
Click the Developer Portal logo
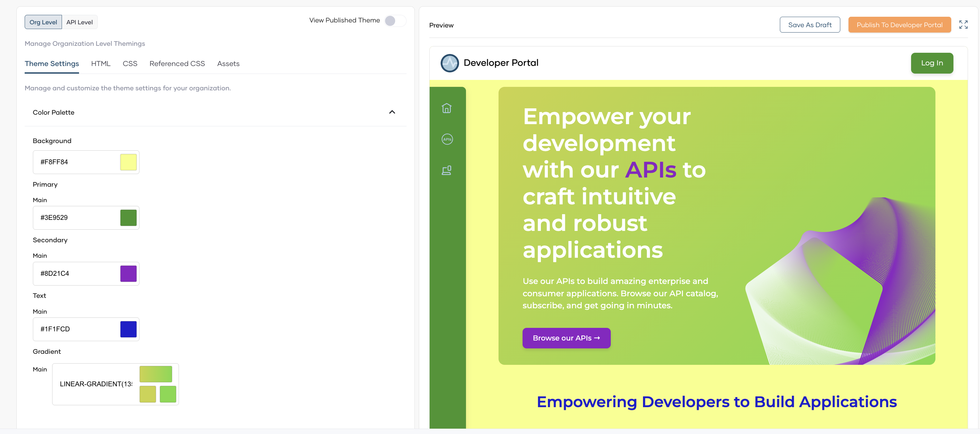[x=450, y=63]
